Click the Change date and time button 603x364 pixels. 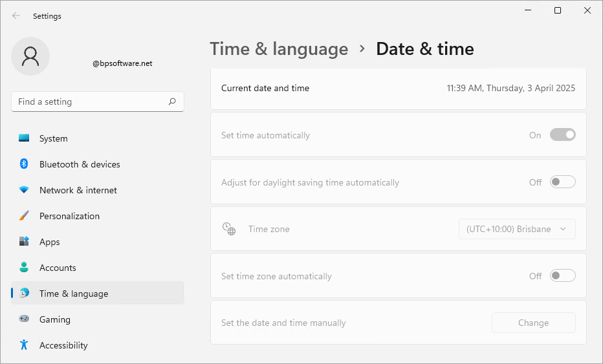(533, 323)
